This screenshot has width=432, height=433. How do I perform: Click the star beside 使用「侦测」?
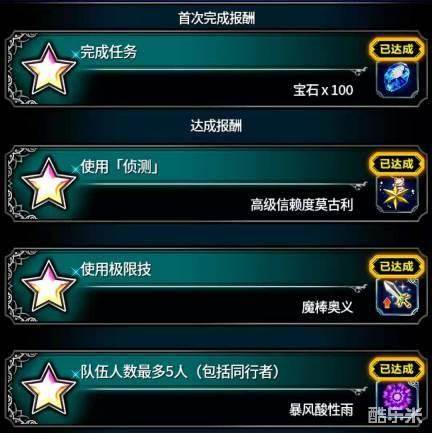click(x=49, y=184)
